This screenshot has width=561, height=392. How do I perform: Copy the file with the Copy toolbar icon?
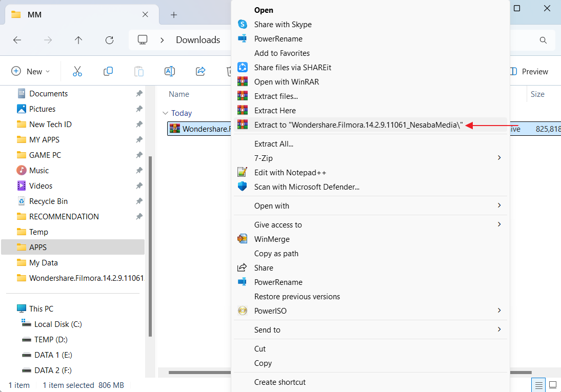(x=108, y=71)
